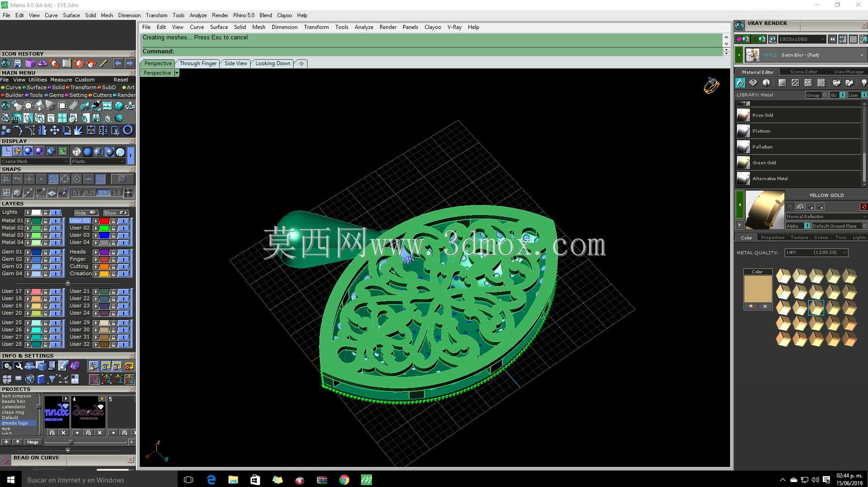Image resolution: width=868 pixels, height=487 pixels.
Task: Click the red User 01 layer color swatch
Action: tap(104, 221)
